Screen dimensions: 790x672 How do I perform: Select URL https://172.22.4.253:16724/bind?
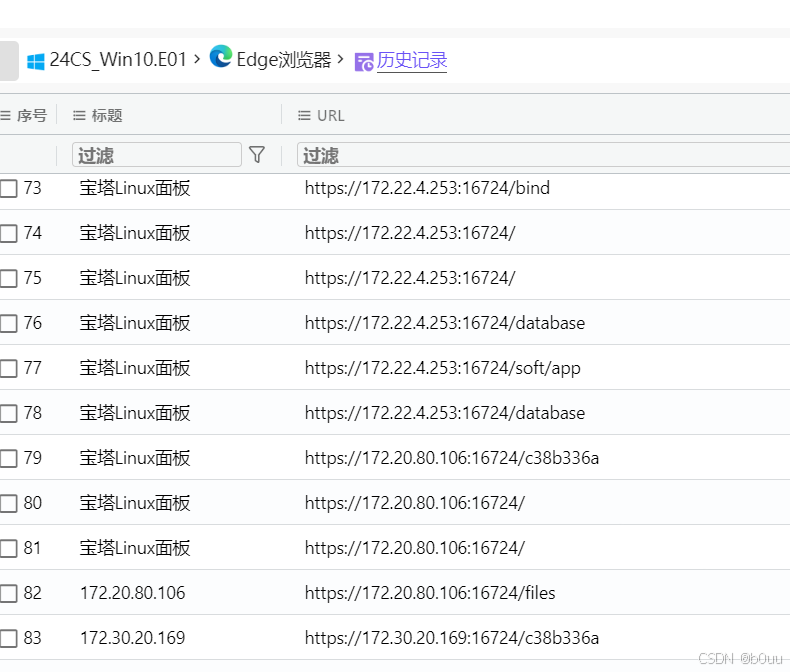click(427, 188)
